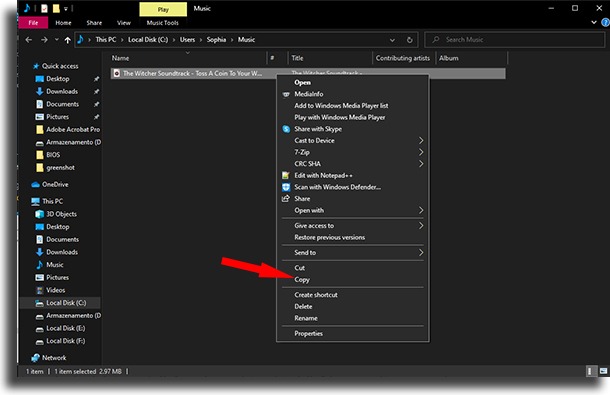The image size is (610, 395).
Task: Click the Back navigation arrow
Action: point(28,40)
